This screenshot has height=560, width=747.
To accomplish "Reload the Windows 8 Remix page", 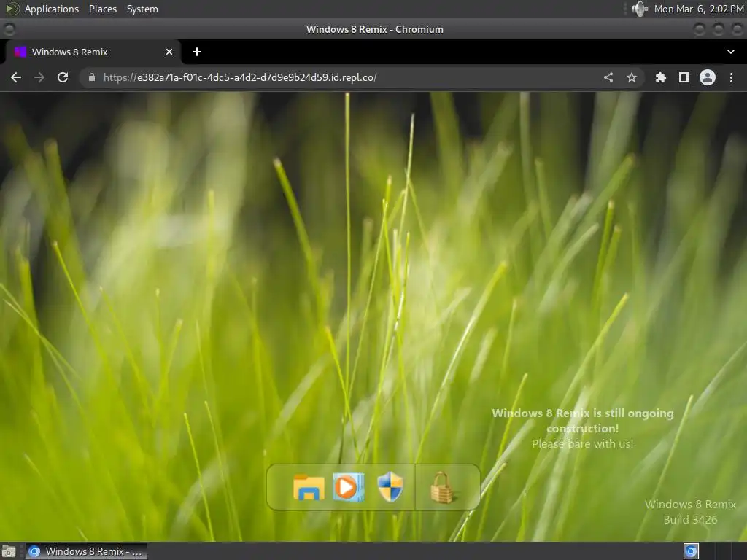I will pyautogui.click(x=63, y=77).
